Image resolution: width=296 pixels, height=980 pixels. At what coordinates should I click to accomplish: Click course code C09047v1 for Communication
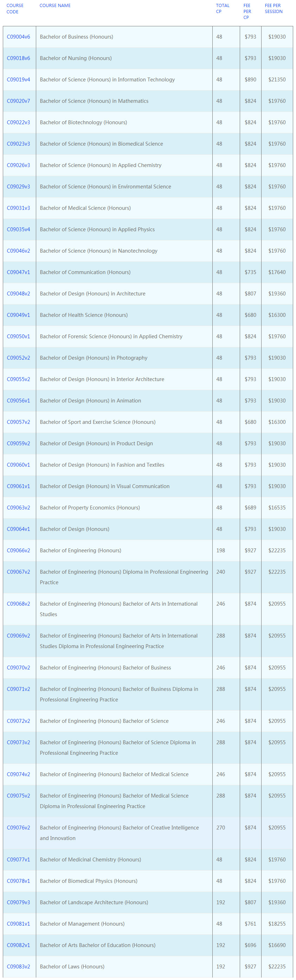[x=18, y=272]
